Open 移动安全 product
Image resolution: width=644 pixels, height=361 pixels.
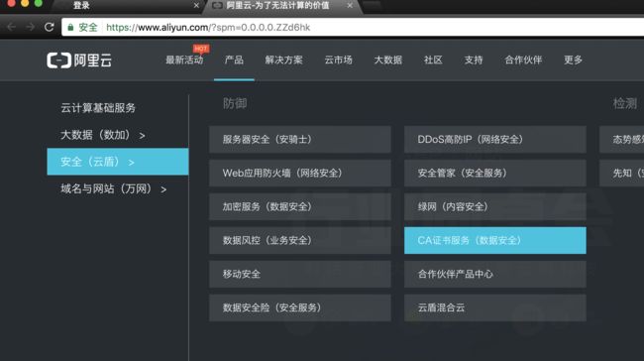tap(300, 274)
